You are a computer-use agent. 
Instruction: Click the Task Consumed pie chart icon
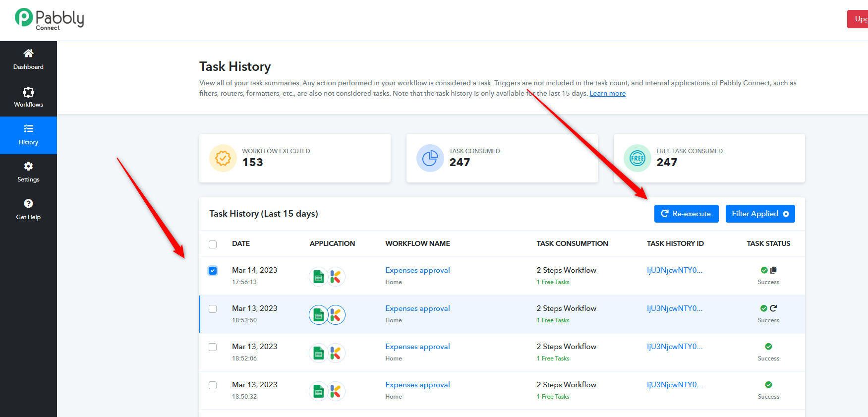click(430, 158)
